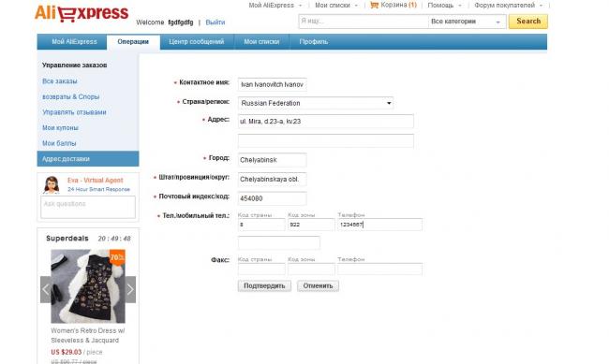Open Мои баллы link
The width and height of the screenshot is (609, 364).
tap(59, 143)
